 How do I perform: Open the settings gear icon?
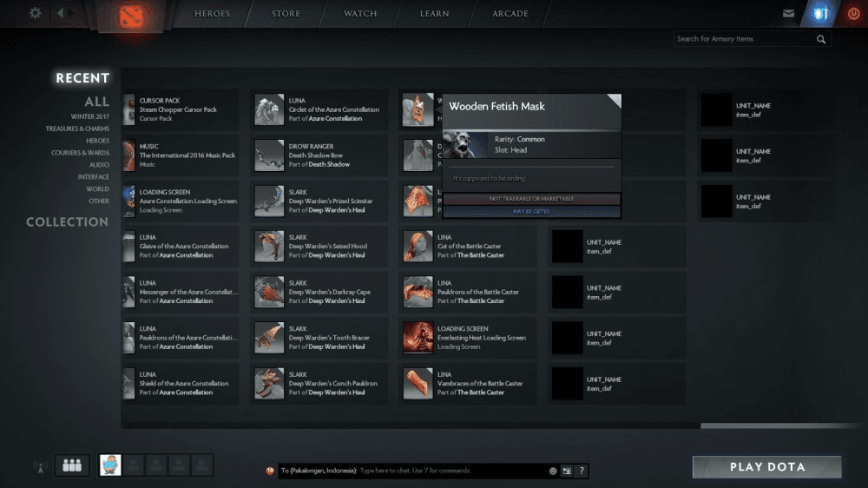[35, 13]
